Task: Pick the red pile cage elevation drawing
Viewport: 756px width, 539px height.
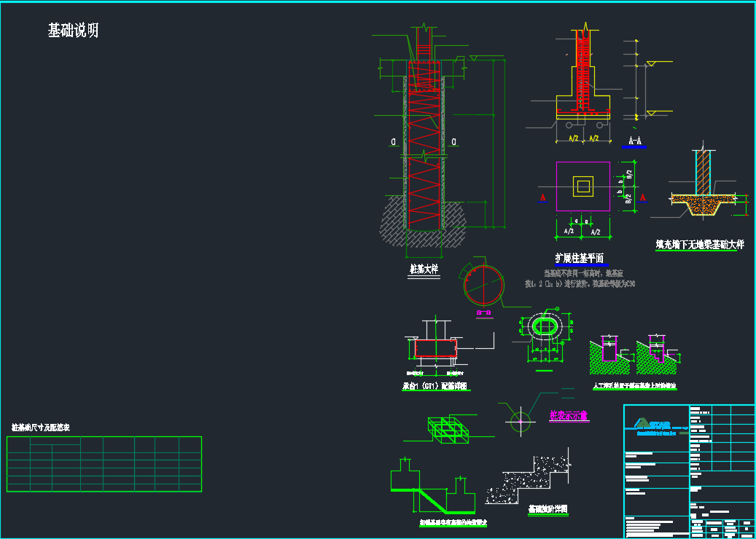Action: coord(424,145)
